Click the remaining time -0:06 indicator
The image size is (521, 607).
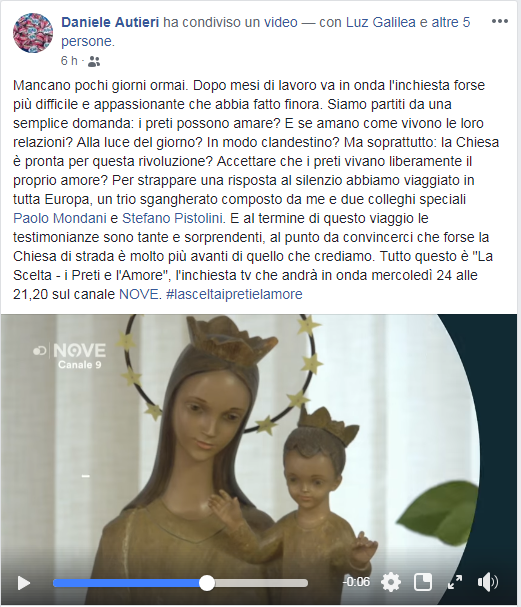[356, 582]
